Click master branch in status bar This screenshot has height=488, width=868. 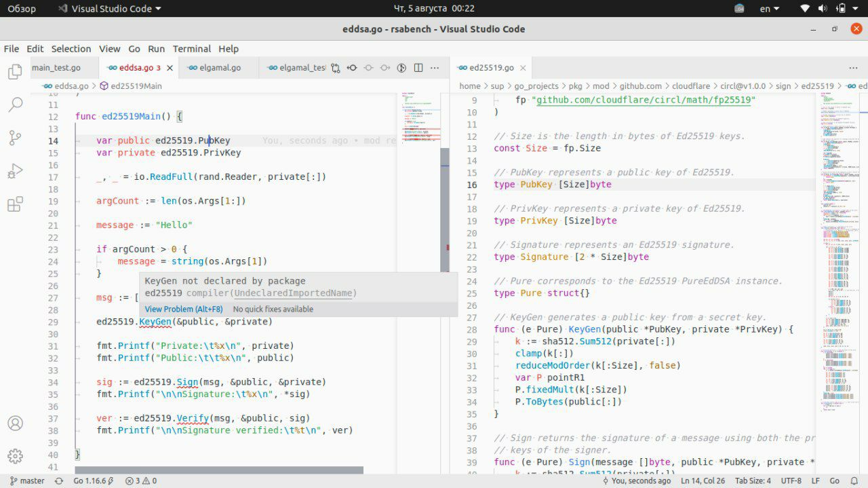pos(27,481)
